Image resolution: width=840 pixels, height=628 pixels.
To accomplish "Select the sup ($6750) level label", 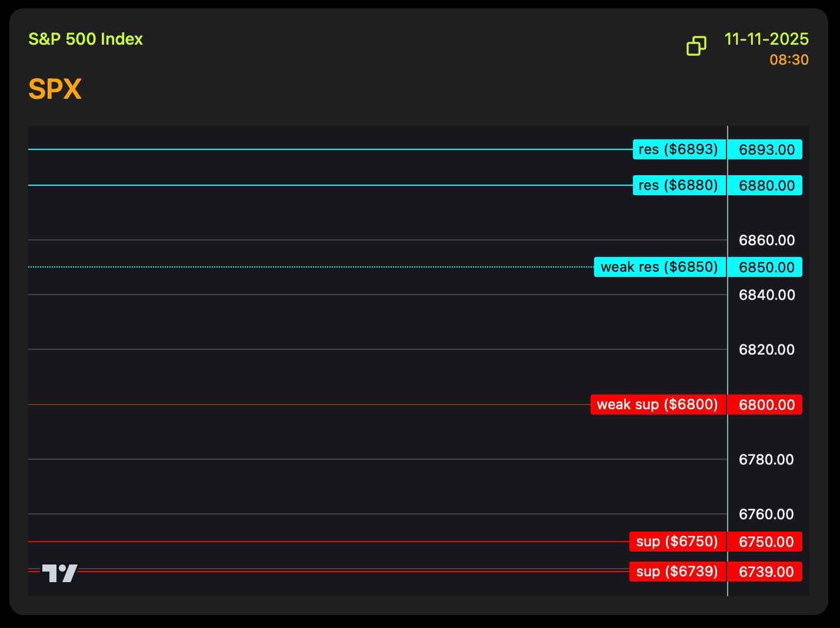I will click(x=677, y=542).
